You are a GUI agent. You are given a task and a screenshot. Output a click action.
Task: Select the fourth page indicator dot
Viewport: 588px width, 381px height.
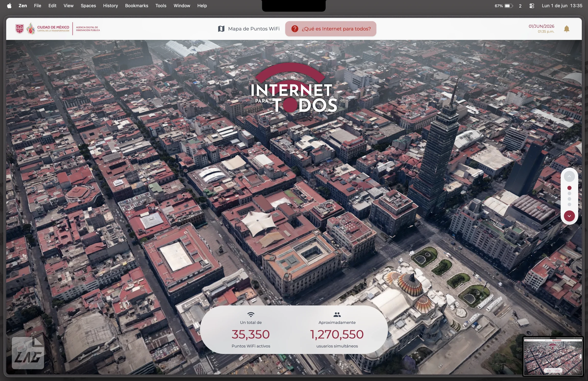pos(569,204)
